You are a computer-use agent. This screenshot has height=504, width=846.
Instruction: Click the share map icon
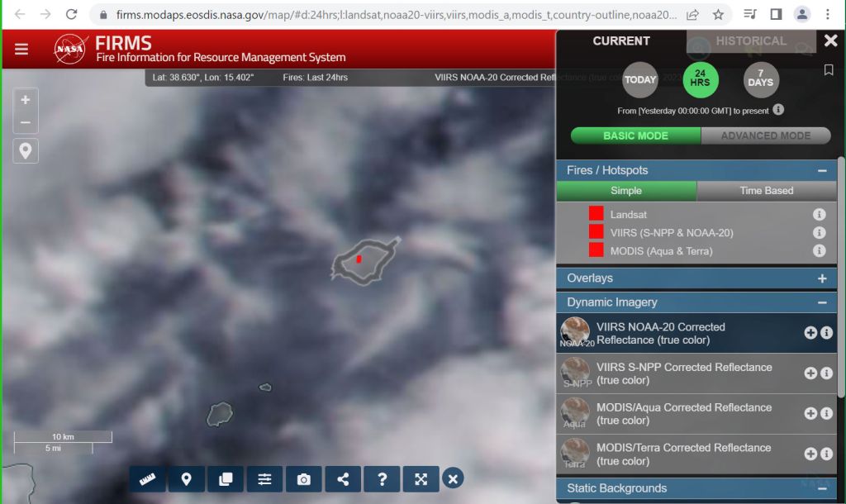[343, 479]
